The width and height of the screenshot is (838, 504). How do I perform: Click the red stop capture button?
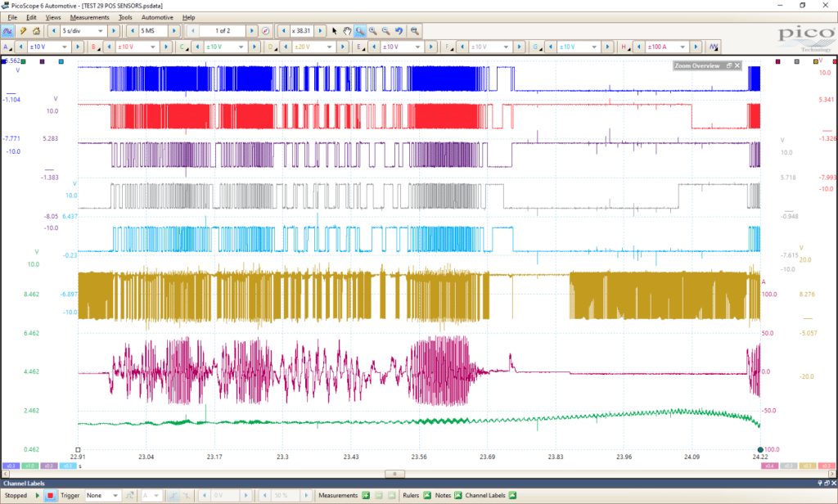[x=50, y=496]
